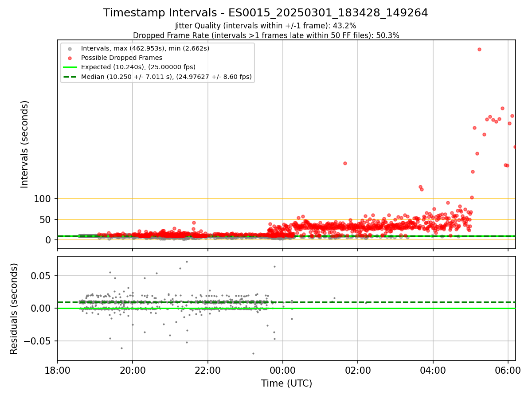Click the 'Jitter Quality' subtitle line
This screenshot has width=532, height=399.
[x=266, y=26]
